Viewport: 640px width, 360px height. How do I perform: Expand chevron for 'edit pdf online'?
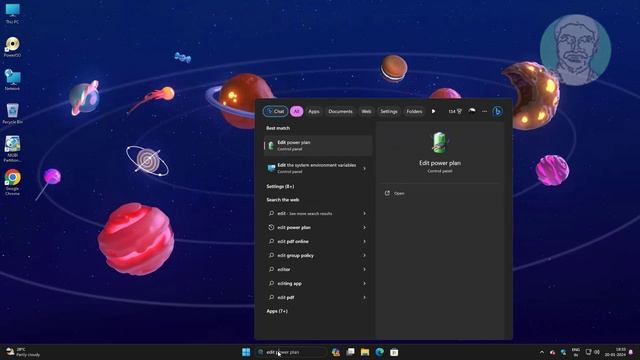(x=364, y=241)
